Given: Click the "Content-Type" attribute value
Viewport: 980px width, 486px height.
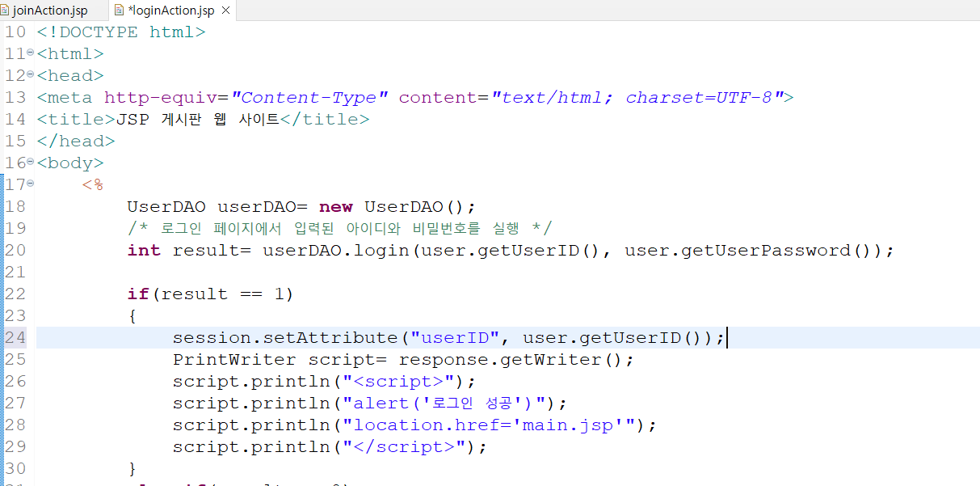Looking at the screenshot, I should tap(310, 98).
